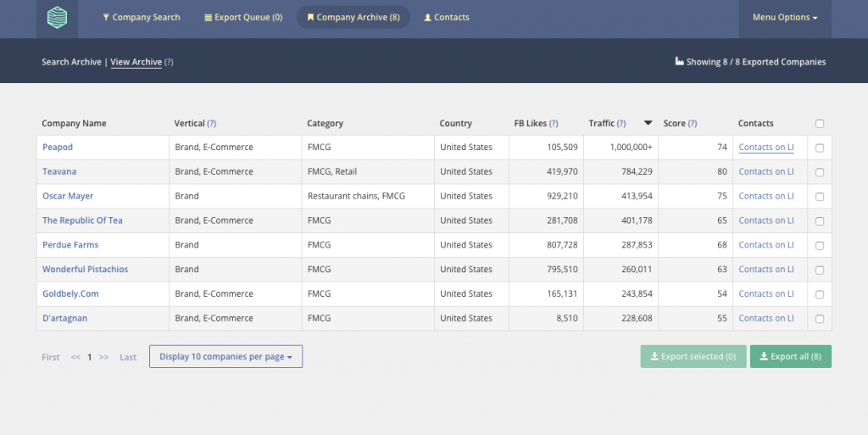The image size is (868, 435).
Task: Open Wonderful Pistachios company link
Action: [x=86, y=269]
